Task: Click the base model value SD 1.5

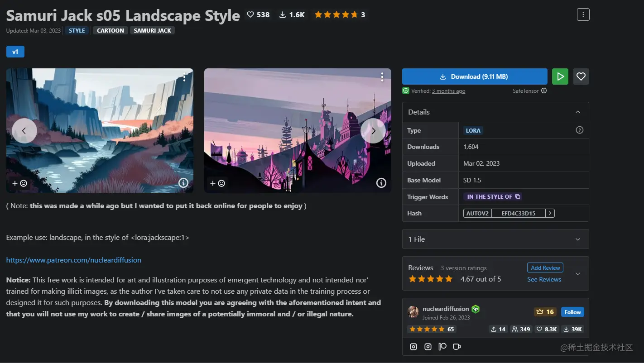Action: pos(472,180)
